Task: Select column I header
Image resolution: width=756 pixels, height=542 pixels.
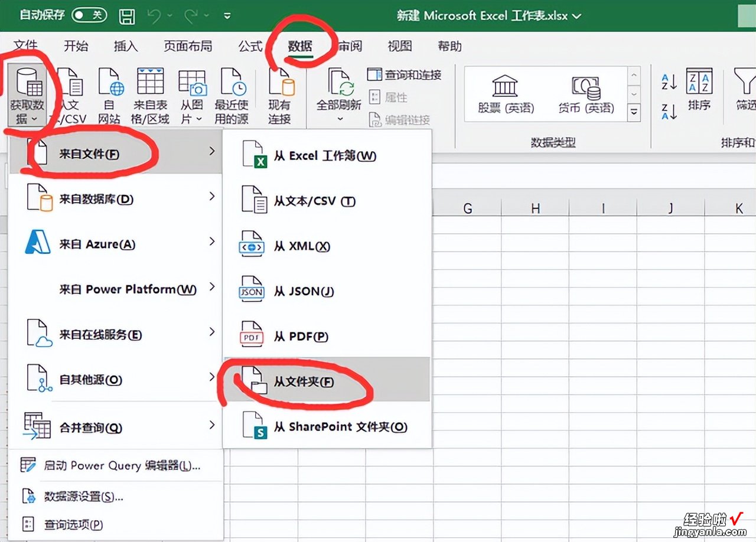Action: 603,207
